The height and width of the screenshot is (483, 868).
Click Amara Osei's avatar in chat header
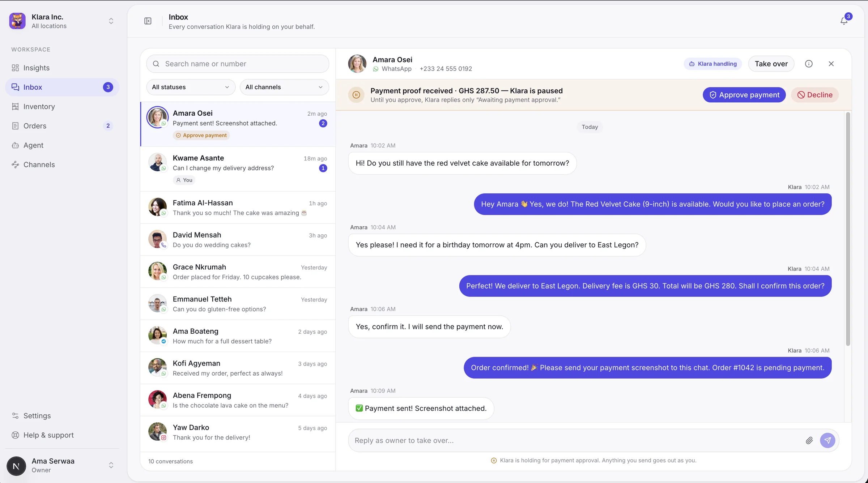coord(357,64)
